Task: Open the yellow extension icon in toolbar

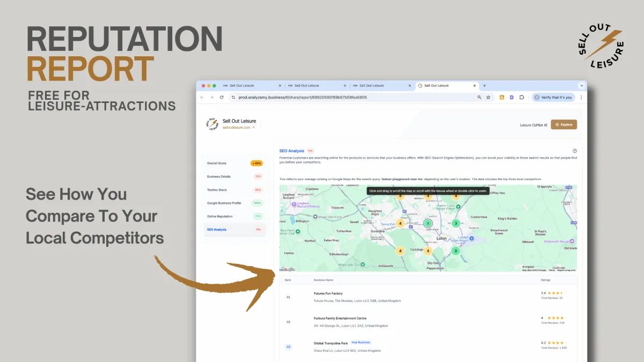Action: [x=502, y=97]
